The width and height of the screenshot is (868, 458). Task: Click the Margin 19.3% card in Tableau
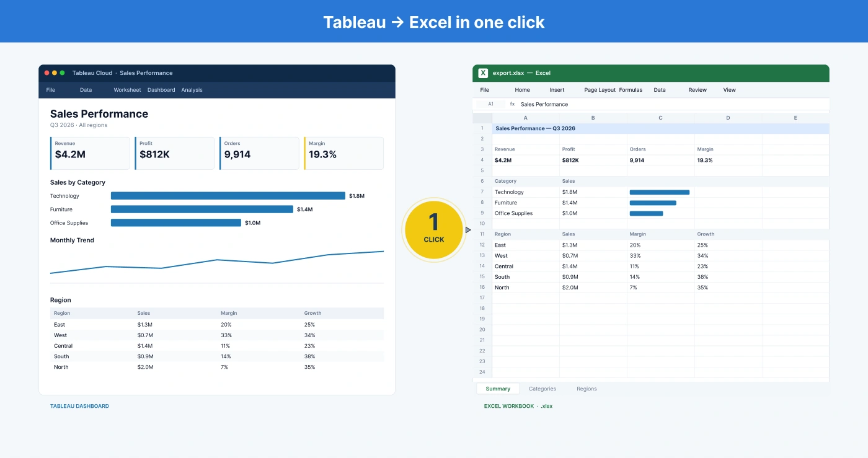click(x=343, y=153)
